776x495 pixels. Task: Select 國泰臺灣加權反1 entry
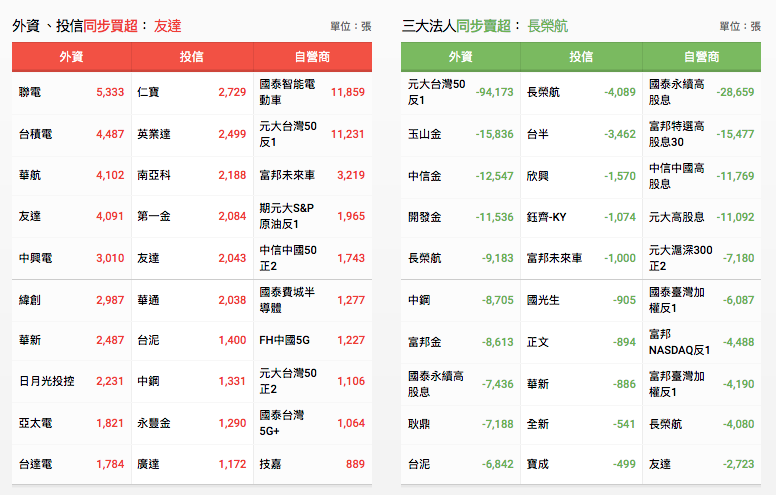point(677,300)
